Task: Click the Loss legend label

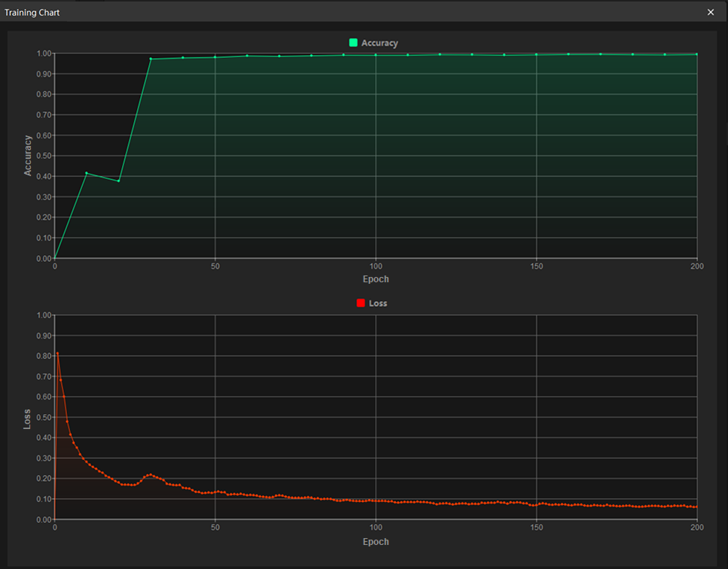Action: [378, 303]
